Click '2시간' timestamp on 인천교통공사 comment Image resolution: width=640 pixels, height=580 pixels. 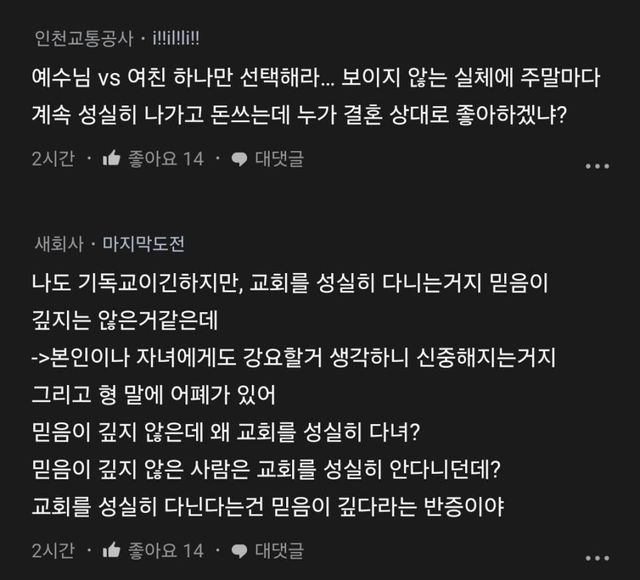[52, 158]
